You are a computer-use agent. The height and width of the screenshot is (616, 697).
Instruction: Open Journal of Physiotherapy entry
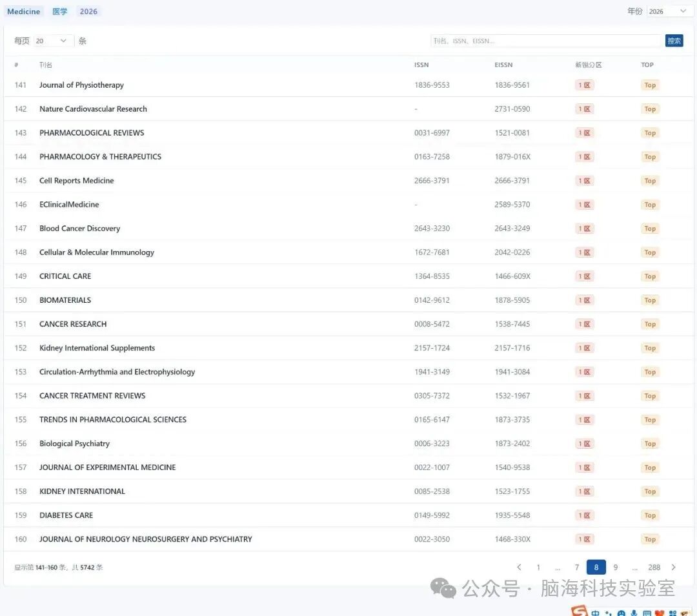pos(81,85)
